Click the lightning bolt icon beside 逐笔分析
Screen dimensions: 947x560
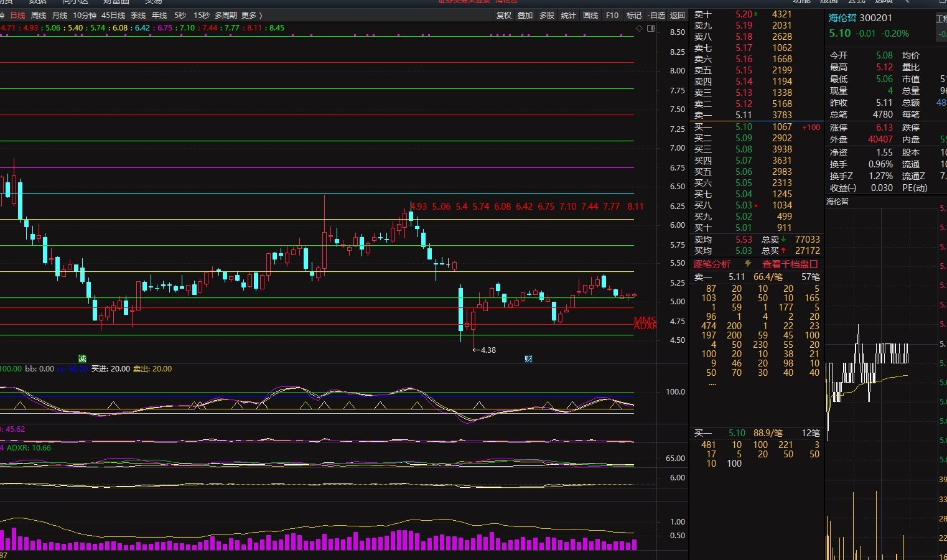pos(748,264)
